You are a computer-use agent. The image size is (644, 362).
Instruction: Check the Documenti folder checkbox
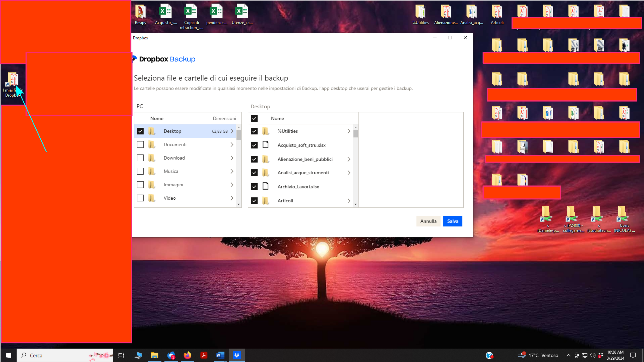coord(140,144)
